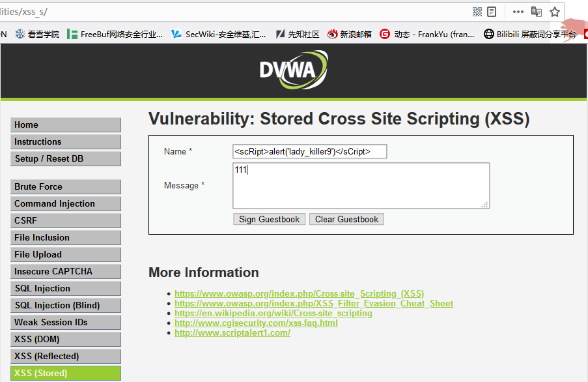The image size is (588, 382).
Task: Select Brute Force menu item
Action: coord(66,187)
